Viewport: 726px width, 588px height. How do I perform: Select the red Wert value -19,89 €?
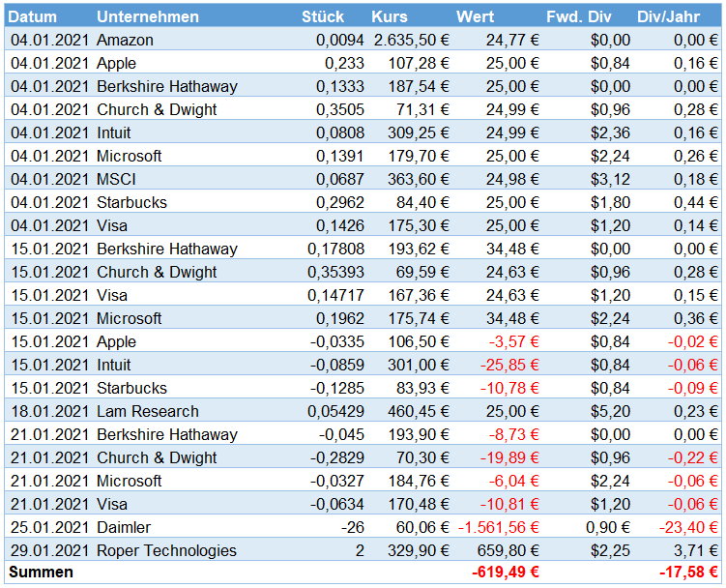[509, 457]
